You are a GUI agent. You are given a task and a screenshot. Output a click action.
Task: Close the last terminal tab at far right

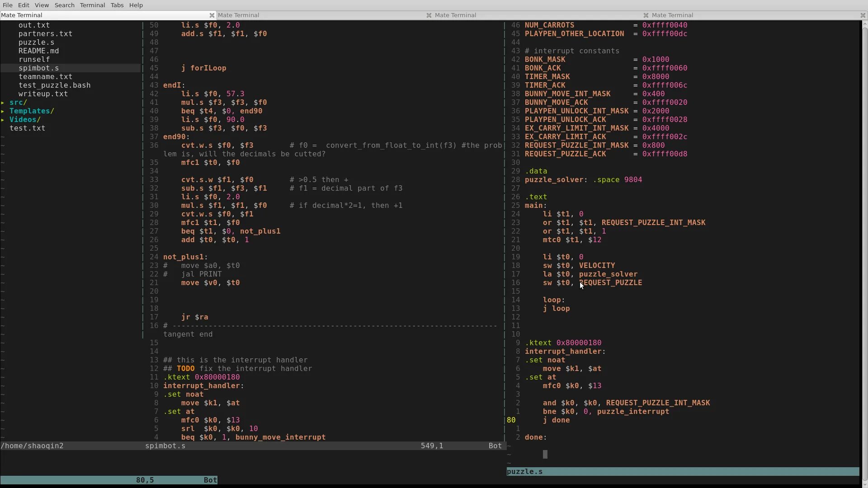point(863,15)
